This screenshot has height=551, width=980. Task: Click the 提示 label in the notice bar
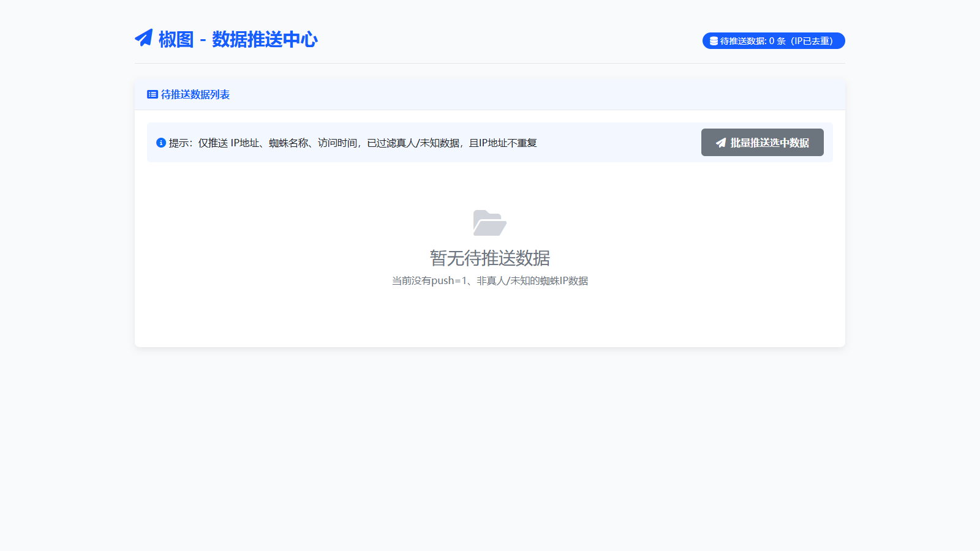(x=178, y=143)
